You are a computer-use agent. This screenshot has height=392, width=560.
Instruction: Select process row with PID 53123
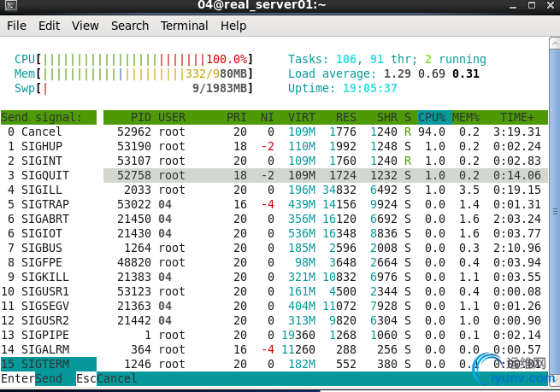click(326, 292)
